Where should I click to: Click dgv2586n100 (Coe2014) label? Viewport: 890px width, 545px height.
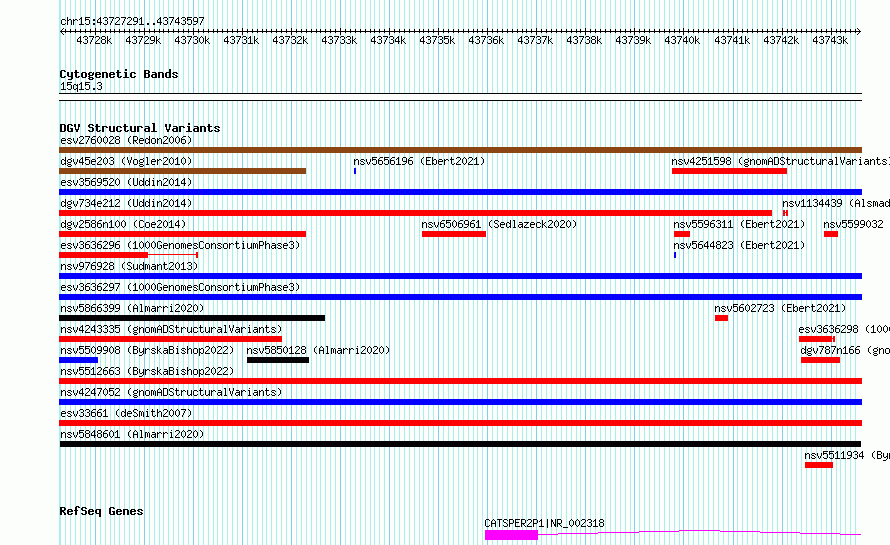point(123,224)
